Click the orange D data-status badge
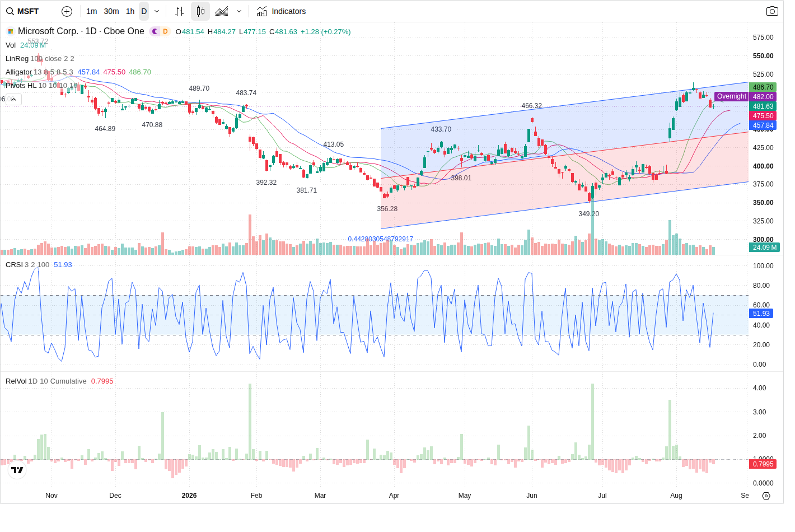This screenshot has width=795, height=532. click(165, 31)
